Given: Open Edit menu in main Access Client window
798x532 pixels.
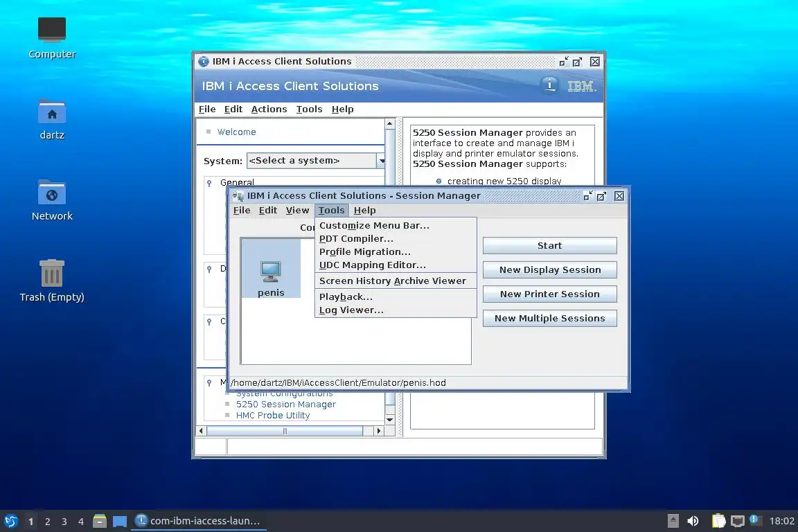Looking at the screenshot, I should 233,109.
